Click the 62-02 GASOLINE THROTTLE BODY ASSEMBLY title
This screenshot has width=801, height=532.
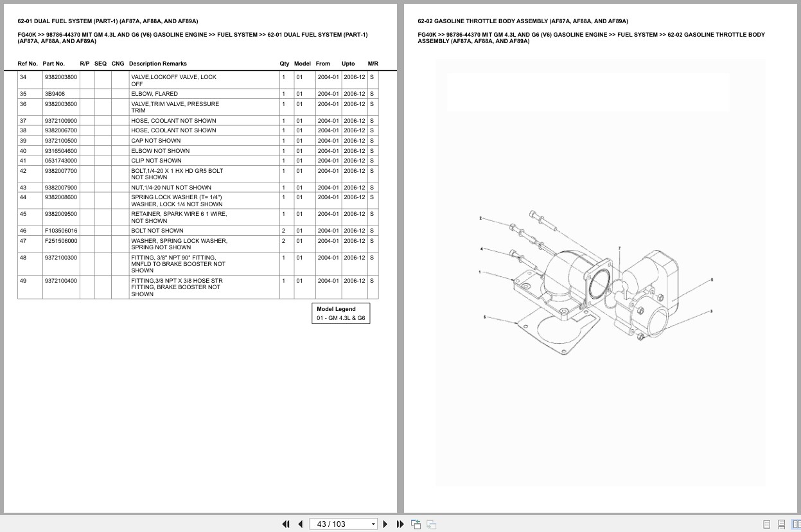tap(523, 21)
